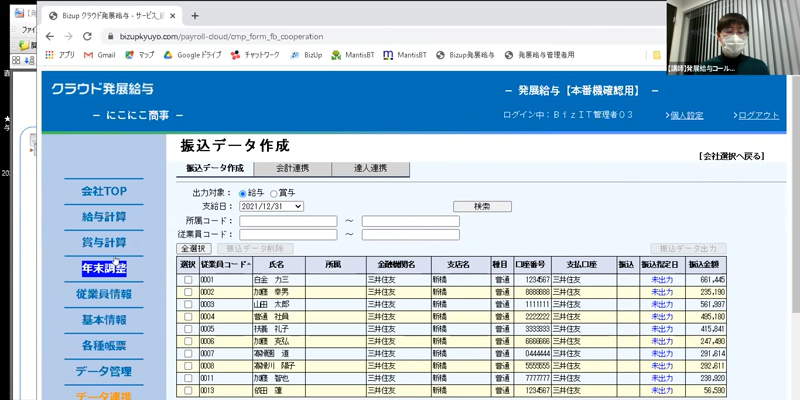
Task: Click the address bar URL
Action: [x=221, y=37]
